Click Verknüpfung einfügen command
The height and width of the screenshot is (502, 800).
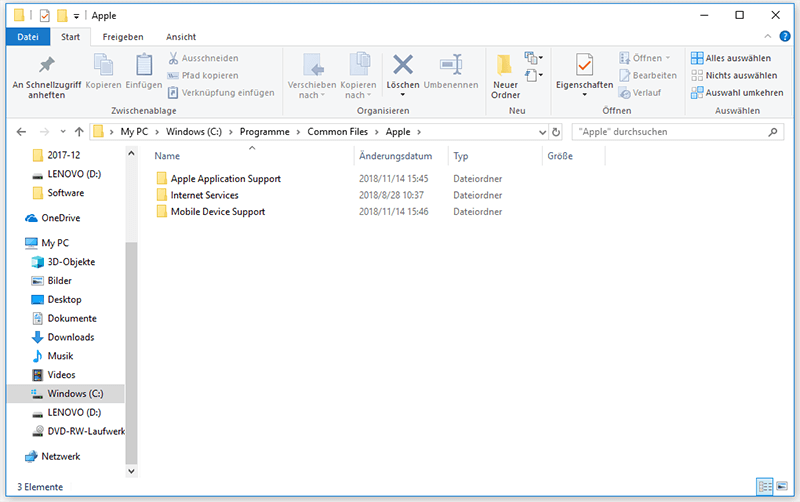pos(221,93)
